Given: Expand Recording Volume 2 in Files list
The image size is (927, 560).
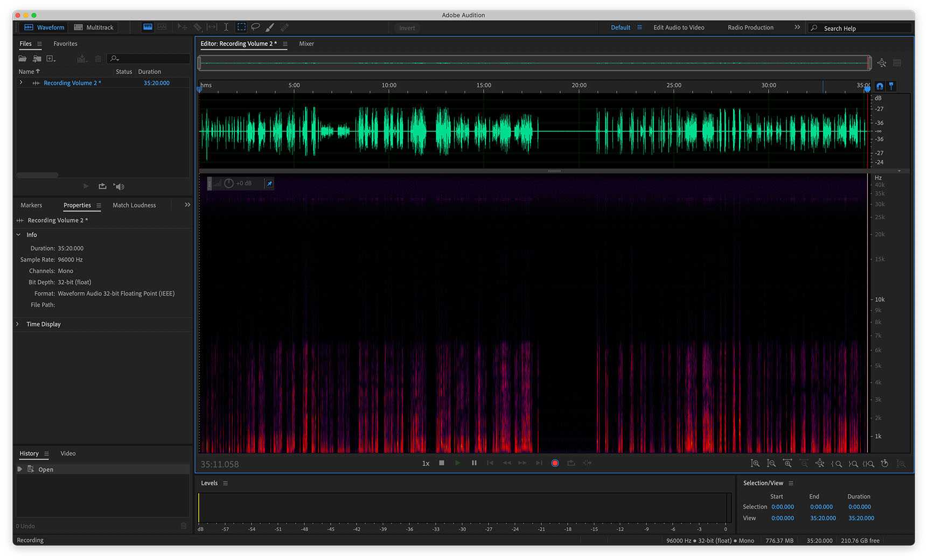Looking at the screenshot, I should pyautogui.click(x=21, y=83).
